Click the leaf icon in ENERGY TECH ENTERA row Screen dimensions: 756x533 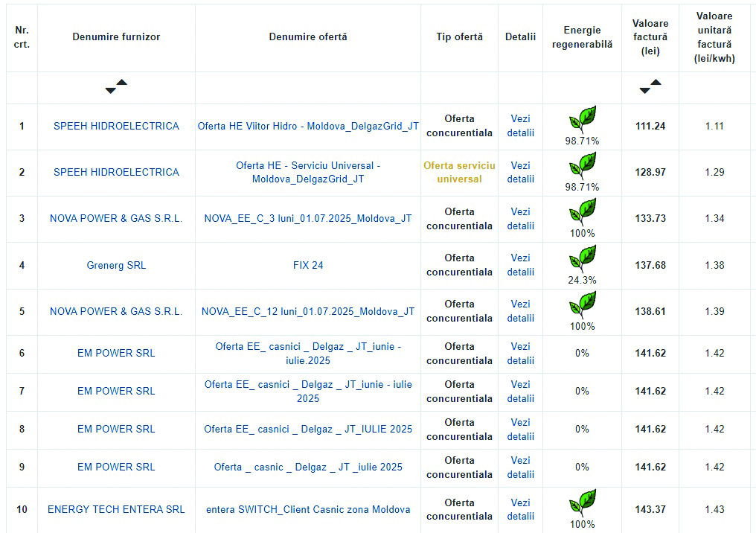[583, 502]
